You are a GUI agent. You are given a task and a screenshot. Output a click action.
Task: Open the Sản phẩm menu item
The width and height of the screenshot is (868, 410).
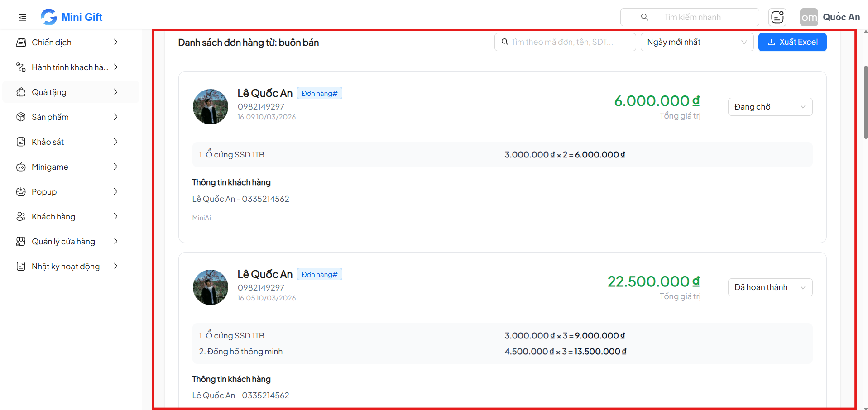coord(71,117)
